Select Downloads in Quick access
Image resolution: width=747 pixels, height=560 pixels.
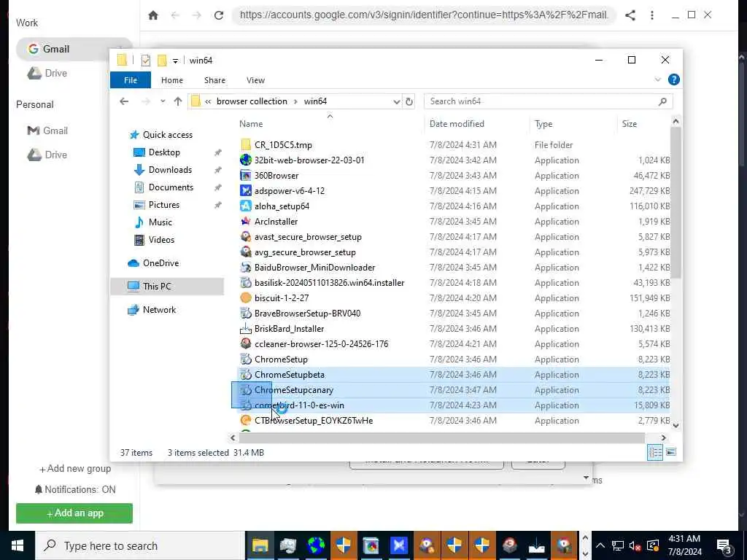coord(170,169)
